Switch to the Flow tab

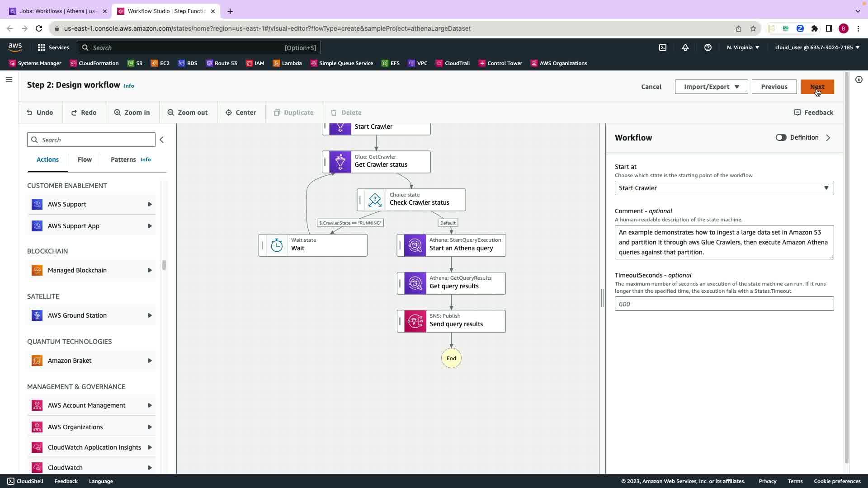pyautogui.click(x=85, y=160)
